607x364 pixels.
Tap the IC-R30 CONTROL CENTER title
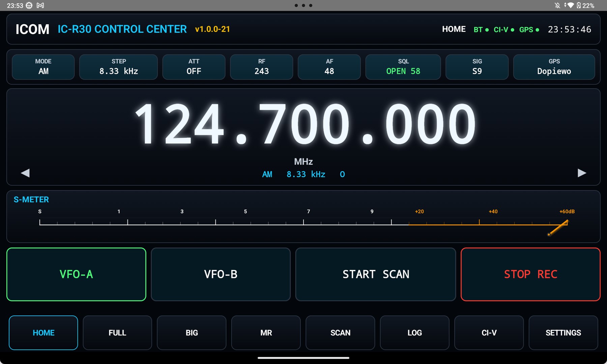122,29
